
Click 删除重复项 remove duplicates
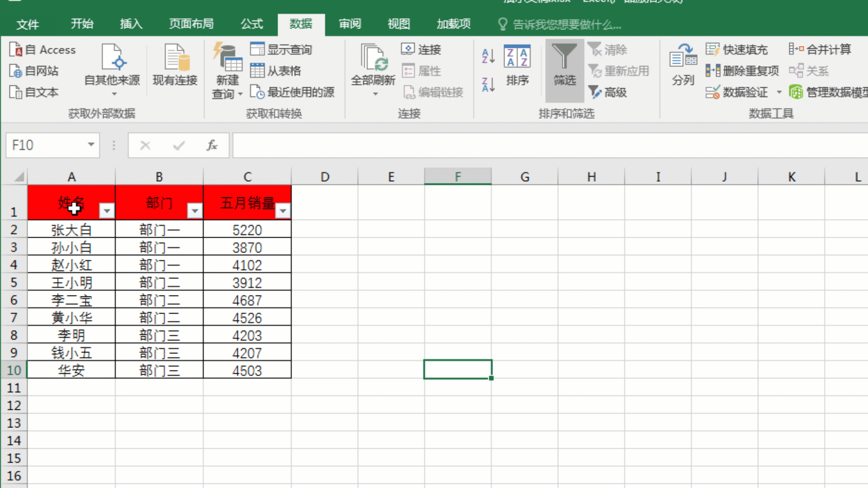(x=742, y=71)
